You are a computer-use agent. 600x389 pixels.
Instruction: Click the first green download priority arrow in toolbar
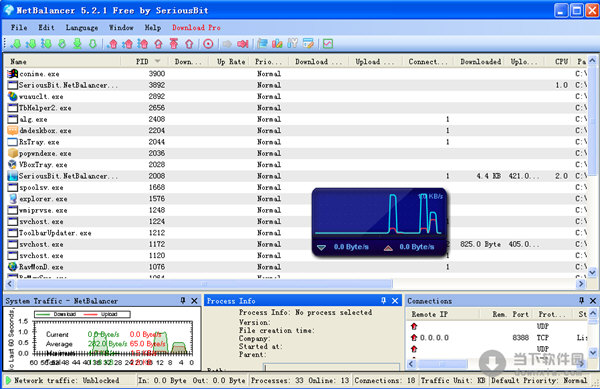click(16, 44)
